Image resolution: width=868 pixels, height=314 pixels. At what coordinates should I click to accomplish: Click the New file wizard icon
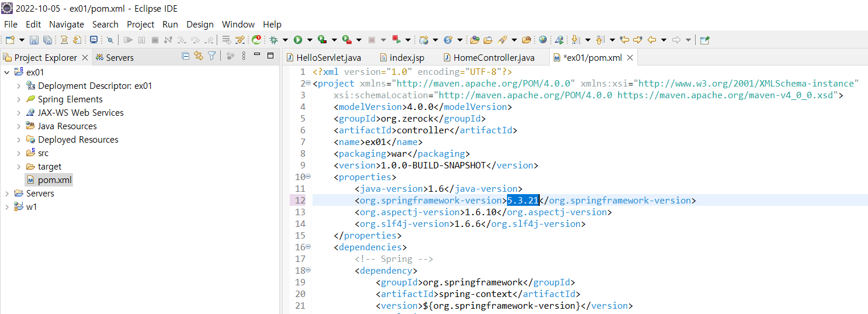(10, 40)
